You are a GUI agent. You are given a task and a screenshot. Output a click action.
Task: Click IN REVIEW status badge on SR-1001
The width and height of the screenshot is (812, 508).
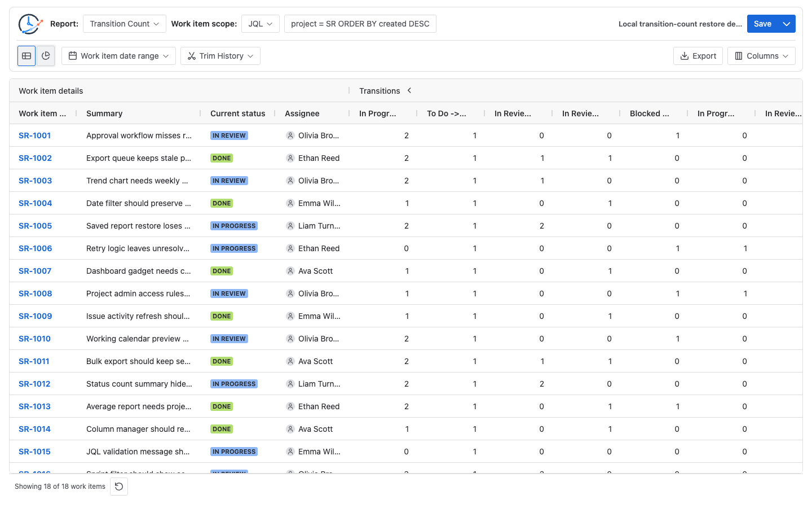tap(229, 135)
